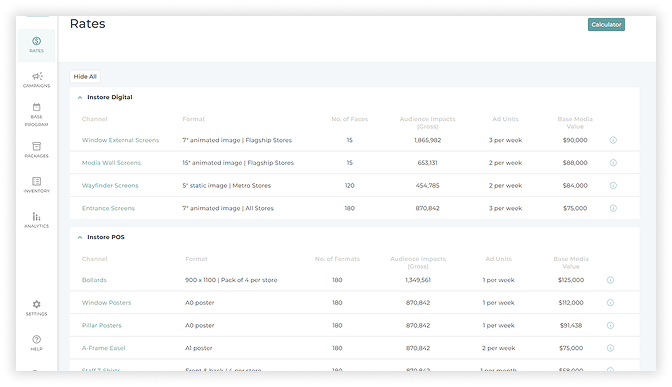Viewport: 672px width, 387px height.
Task: Open Base Program calendar icon
Action: tap(36, 107)
